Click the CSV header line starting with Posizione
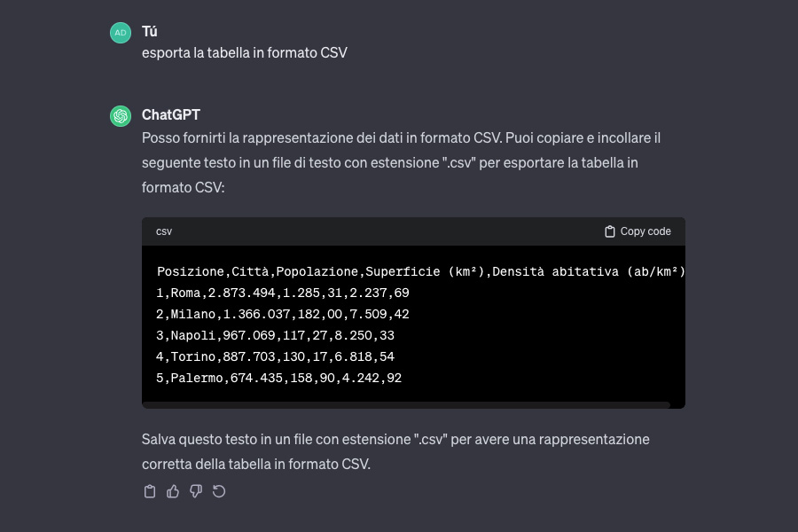Screen dimensions: 798x532 [x=420, y=271]
